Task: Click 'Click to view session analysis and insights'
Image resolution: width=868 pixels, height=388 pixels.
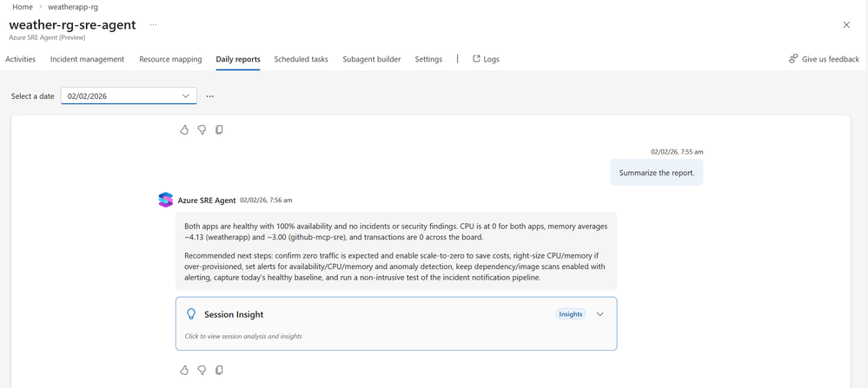Action: point(243,336)
